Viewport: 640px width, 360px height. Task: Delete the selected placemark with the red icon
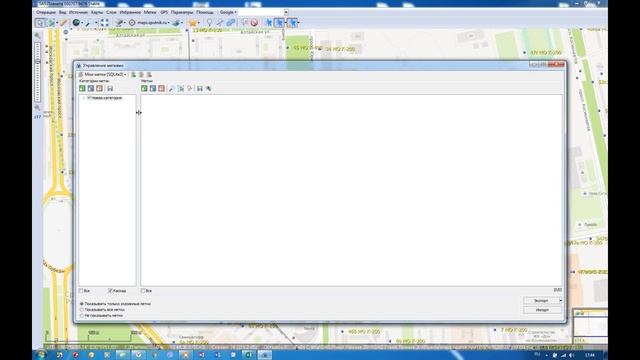161,88
